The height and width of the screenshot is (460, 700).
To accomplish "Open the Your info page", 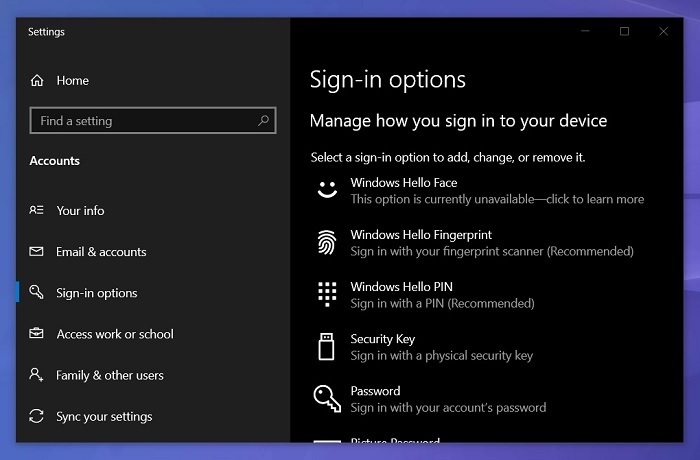I will tap(80, 210).
